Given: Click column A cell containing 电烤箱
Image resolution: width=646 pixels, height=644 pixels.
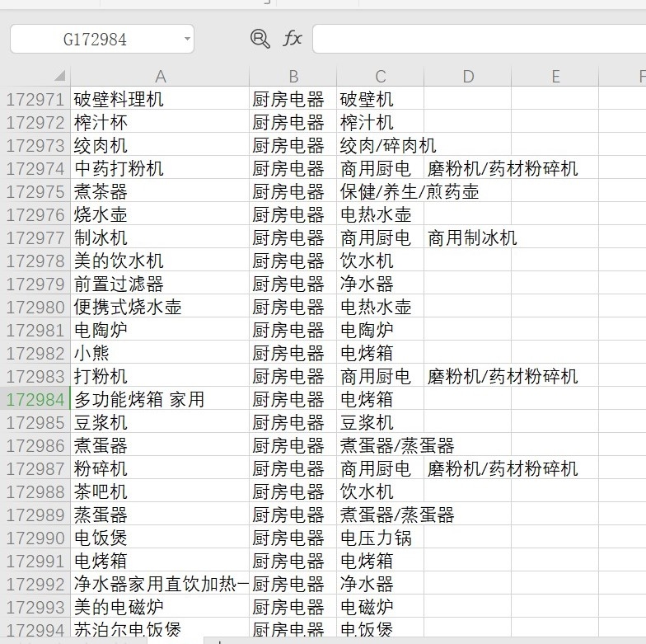Looking at the screenshot, I should pyautogui.click(x=160, y=561).
